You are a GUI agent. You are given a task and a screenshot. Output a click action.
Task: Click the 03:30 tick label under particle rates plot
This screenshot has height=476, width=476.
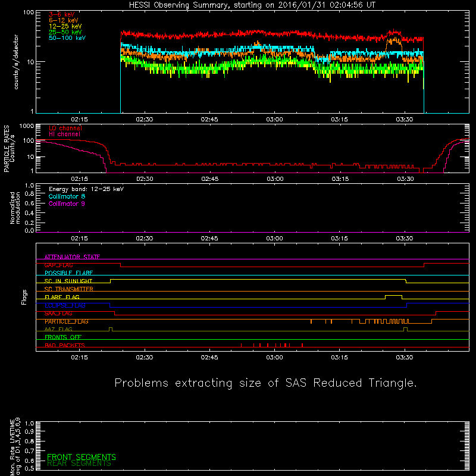405,179
